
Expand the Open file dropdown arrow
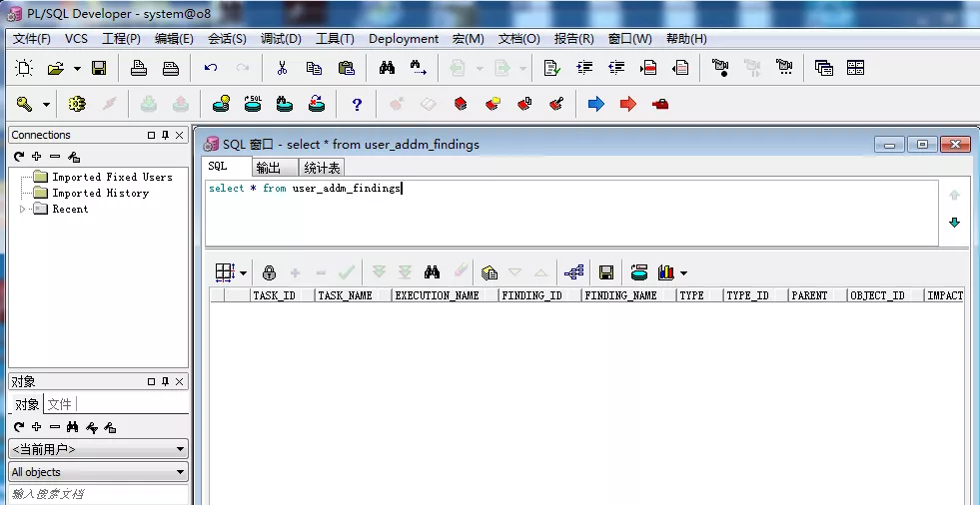[77, 69]
